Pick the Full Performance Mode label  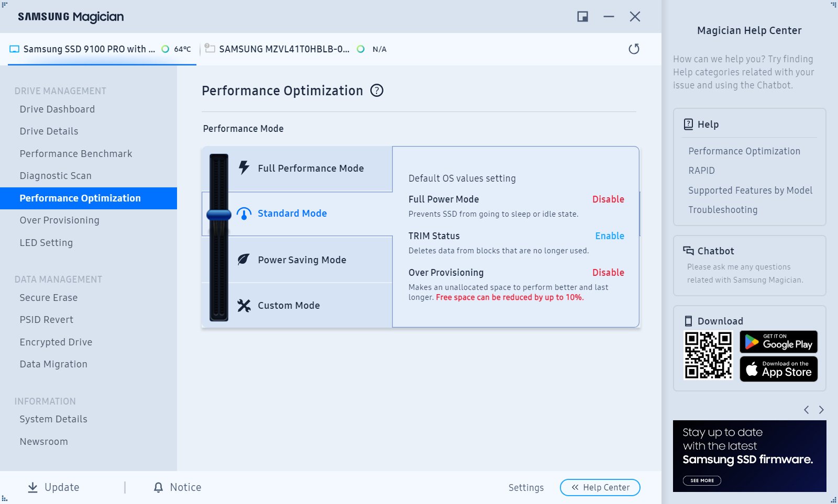(311, 169)
